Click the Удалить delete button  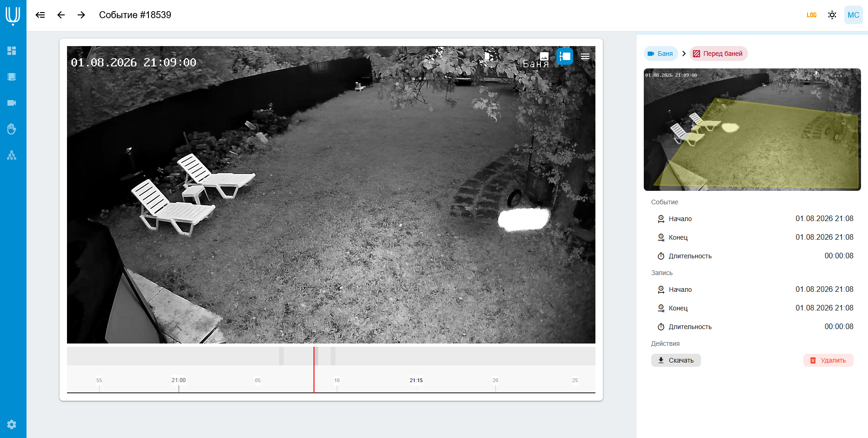pos(828,360)
